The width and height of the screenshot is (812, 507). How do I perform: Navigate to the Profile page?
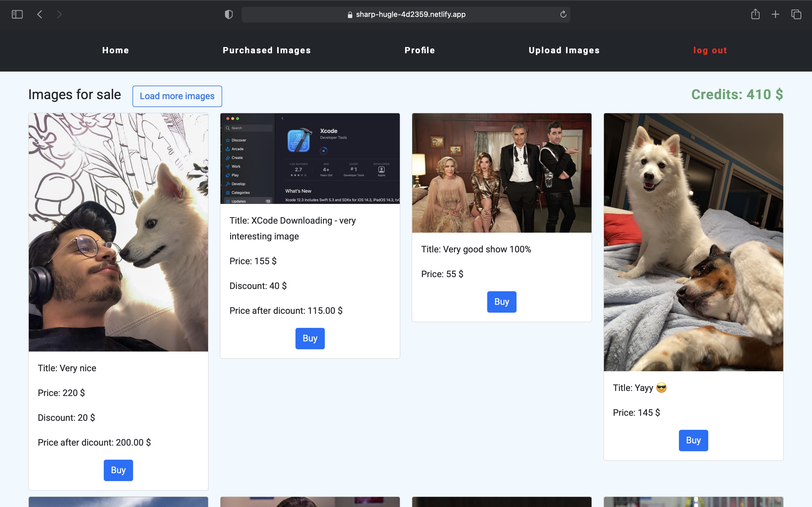[x=420, y=50]
